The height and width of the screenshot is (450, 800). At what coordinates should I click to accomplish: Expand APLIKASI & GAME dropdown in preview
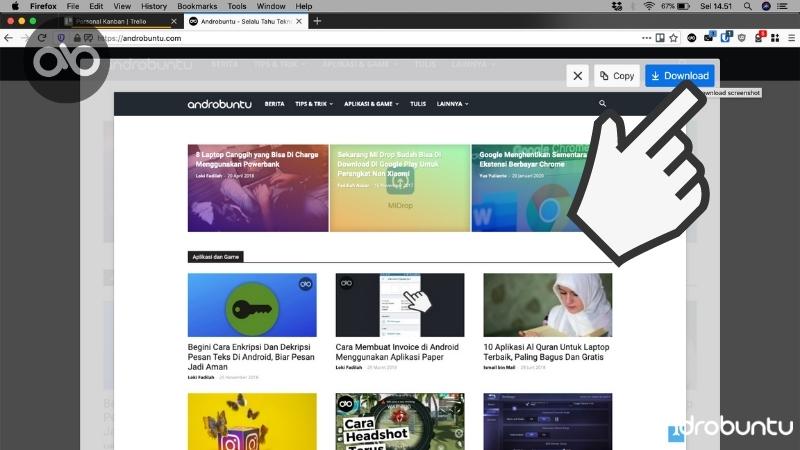(371, 104)
